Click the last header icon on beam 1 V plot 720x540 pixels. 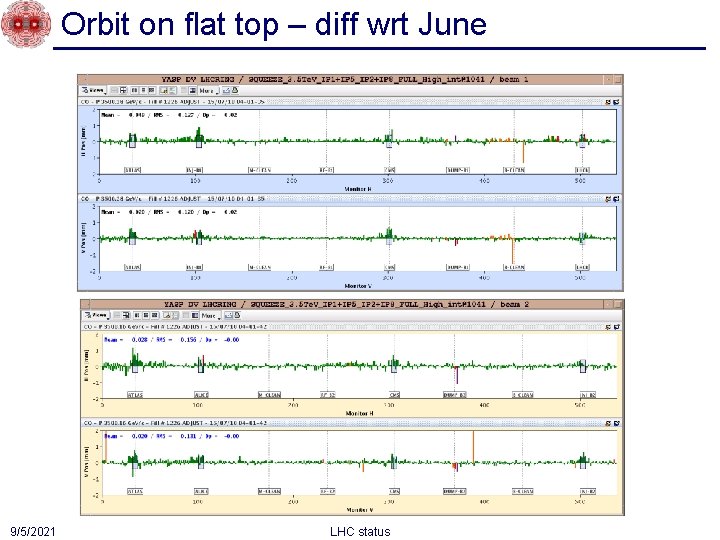pos(616,199)
